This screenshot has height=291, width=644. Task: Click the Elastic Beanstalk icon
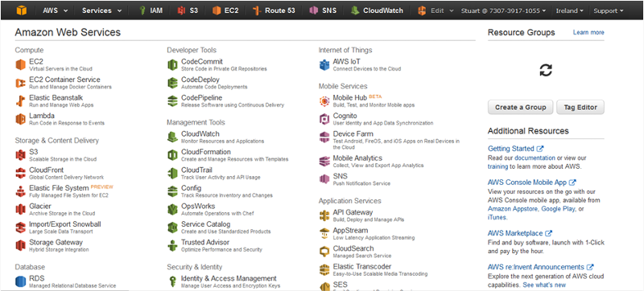pos(21,100)
